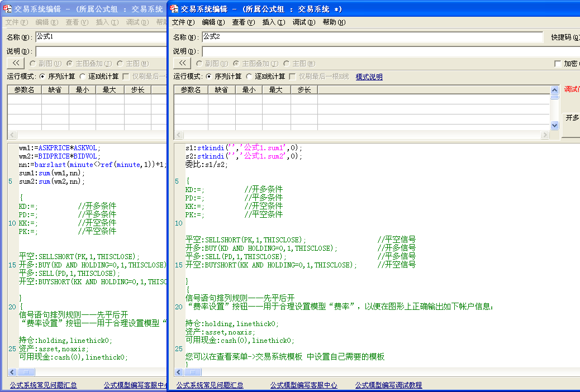This screenshot has width=580, height=392.
Task: Click parameter table scroll-left arrow in 公式1 window
Action: (x=12, y=135)
